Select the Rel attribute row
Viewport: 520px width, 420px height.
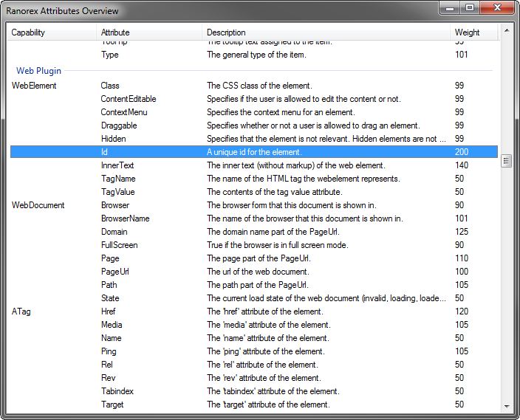coord(254,365)
